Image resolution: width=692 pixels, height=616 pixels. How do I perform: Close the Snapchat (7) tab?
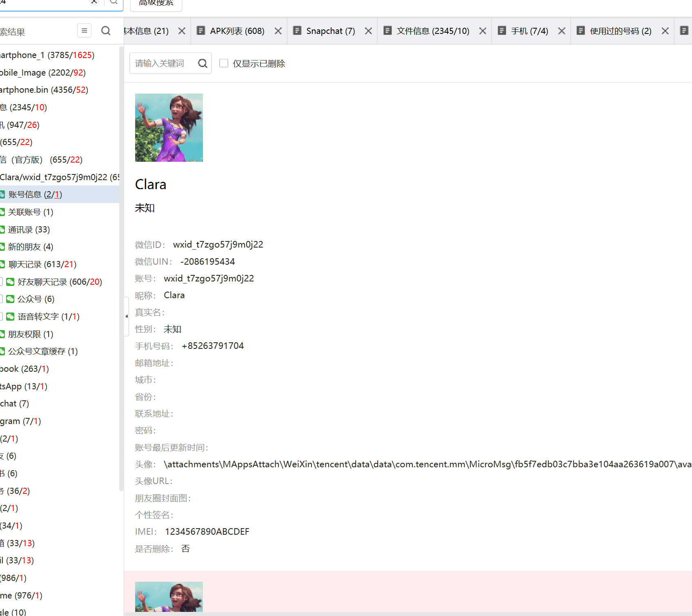[x=368, y=31]
